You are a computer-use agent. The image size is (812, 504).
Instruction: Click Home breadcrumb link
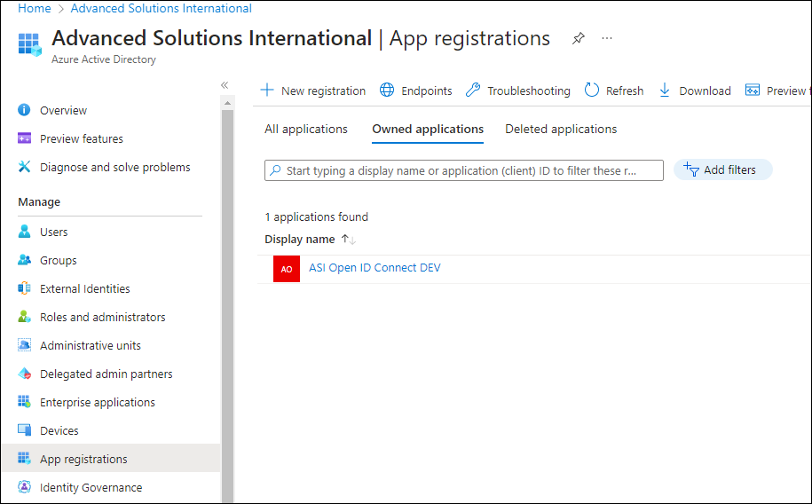click(x=35, y=8)
